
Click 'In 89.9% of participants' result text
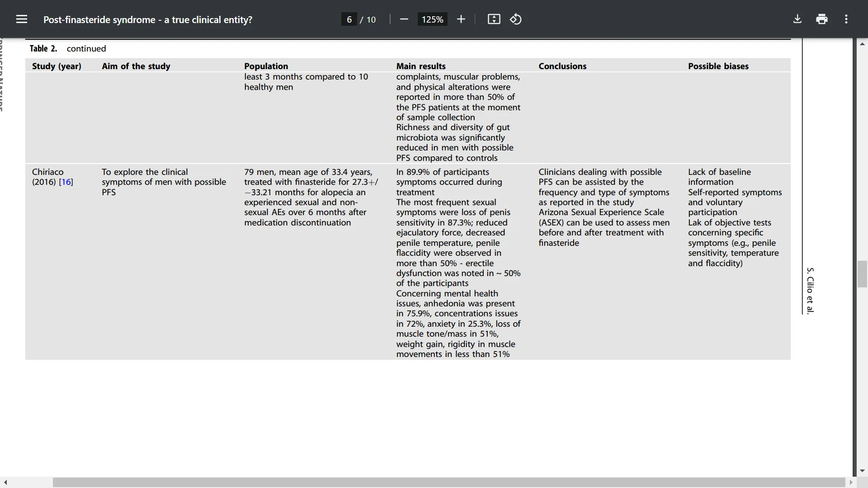443,172
